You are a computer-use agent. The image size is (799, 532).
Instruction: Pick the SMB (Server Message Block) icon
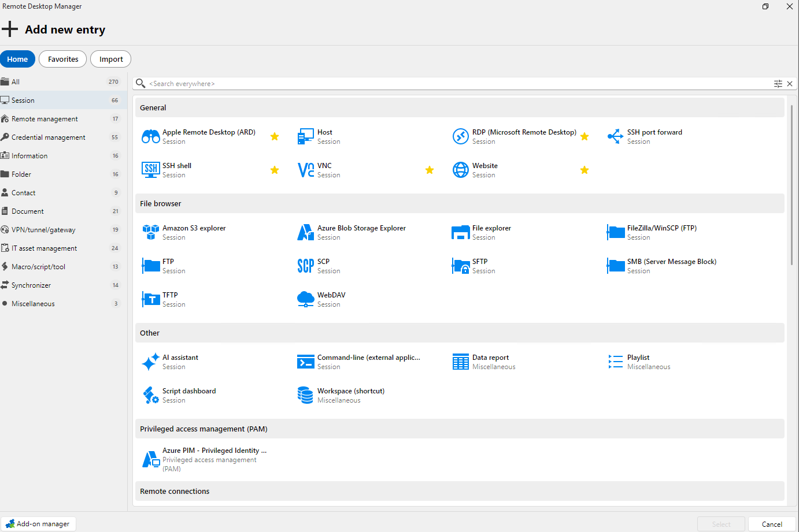[616, 266]
